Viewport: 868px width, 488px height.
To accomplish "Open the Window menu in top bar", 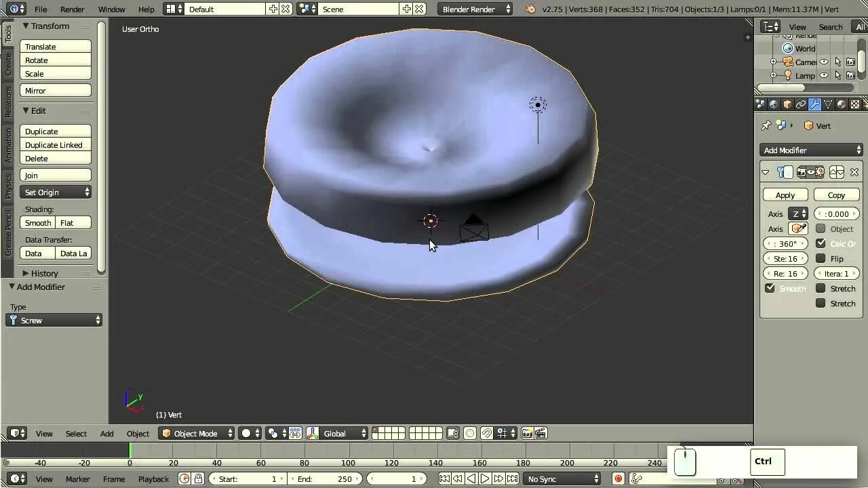I will [111, 9].
